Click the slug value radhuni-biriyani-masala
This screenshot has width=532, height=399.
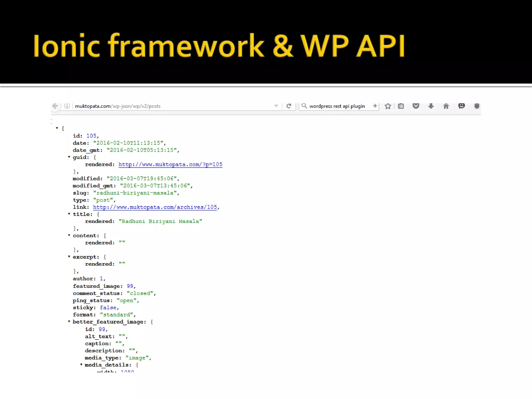[x=135, y=193]
